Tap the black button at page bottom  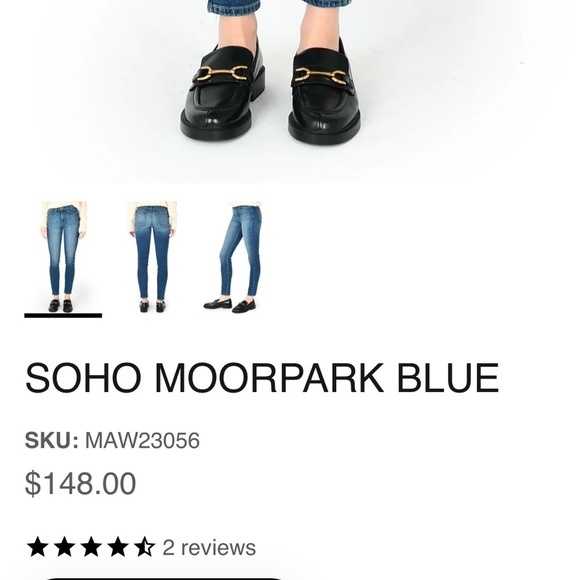(163, 579)
